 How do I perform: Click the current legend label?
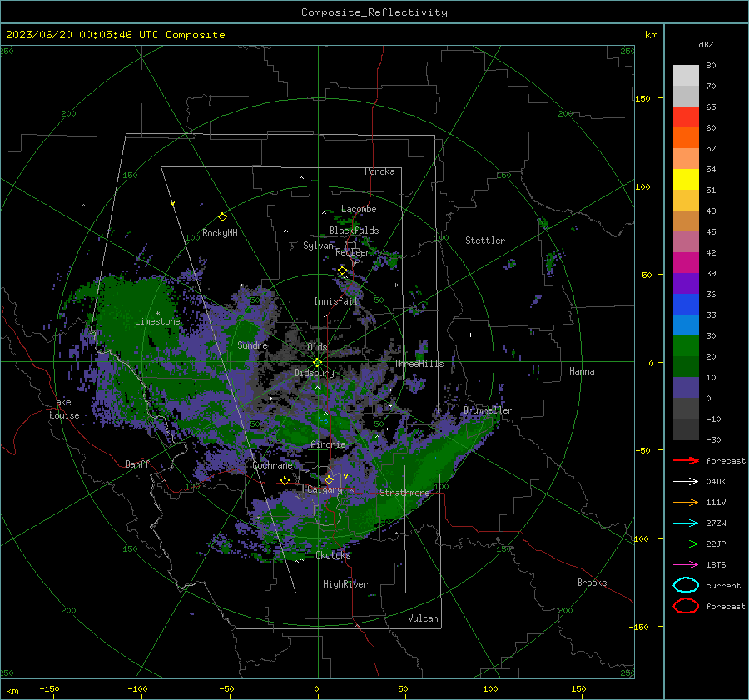click(x=723, y=585)
